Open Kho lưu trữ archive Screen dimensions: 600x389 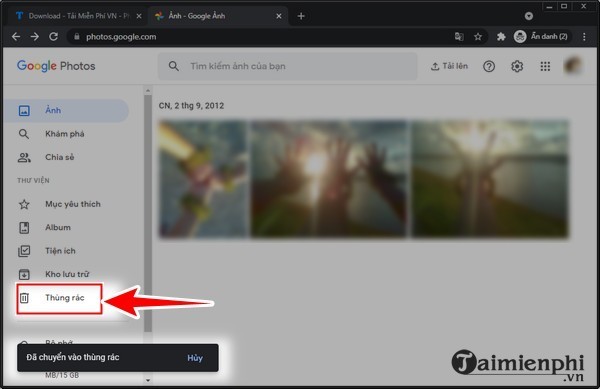66,274
